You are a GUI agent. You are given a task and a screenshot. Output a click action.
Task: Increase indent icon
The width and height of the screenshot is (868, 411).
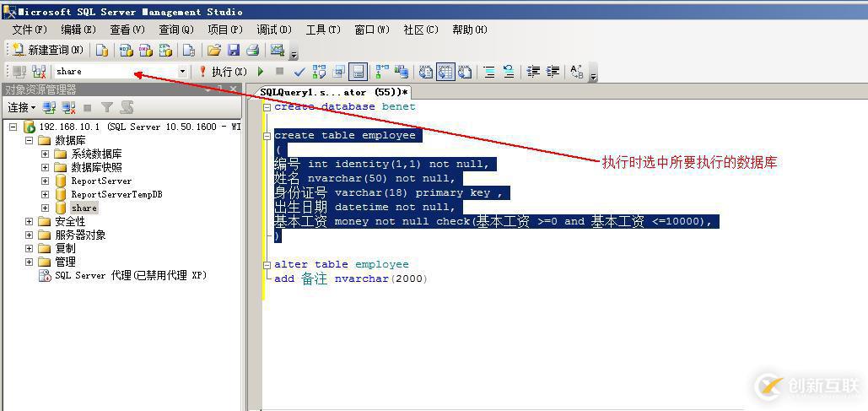553,72
